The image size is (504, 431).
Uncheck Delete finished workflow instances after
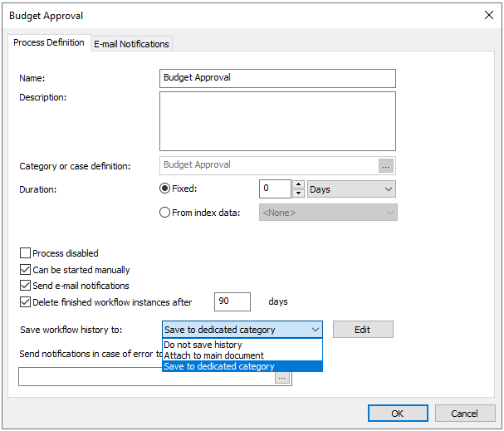pyautogui.click(x=25, y=301)
